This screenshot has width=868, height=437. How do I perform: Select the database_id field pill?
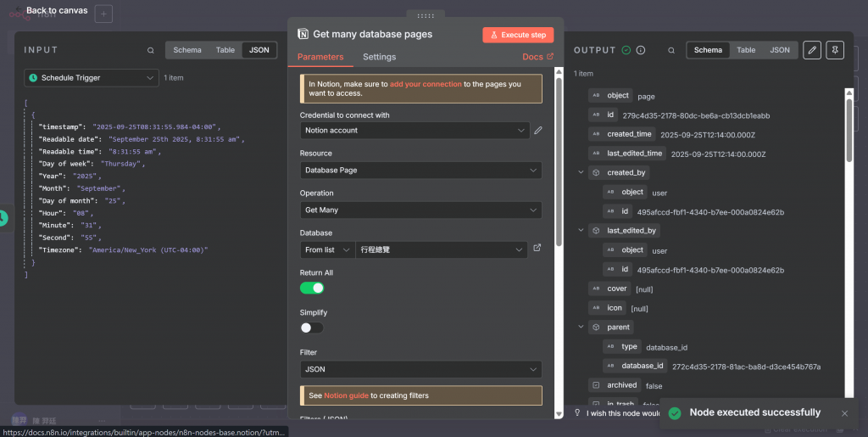(x=635, y=366)
